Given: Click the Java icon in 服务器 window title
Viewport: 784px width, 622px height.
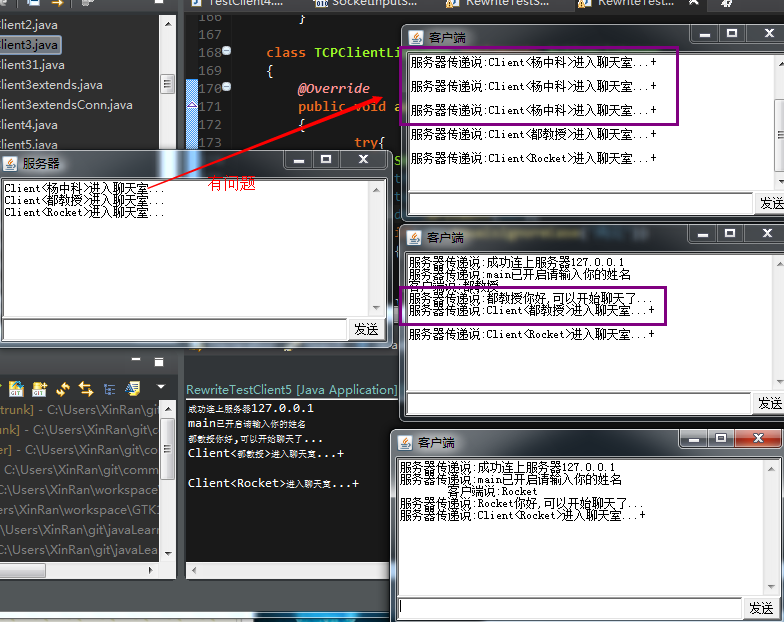Looking at the screenshot, I should (x=12, y=163).
